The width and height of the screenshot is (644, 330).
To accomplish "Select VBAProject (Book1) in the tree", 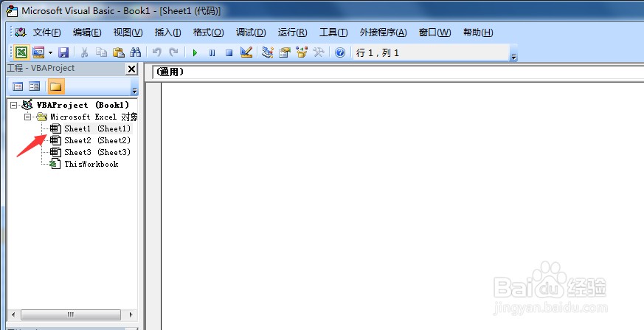I will click(x=83, y=106).
